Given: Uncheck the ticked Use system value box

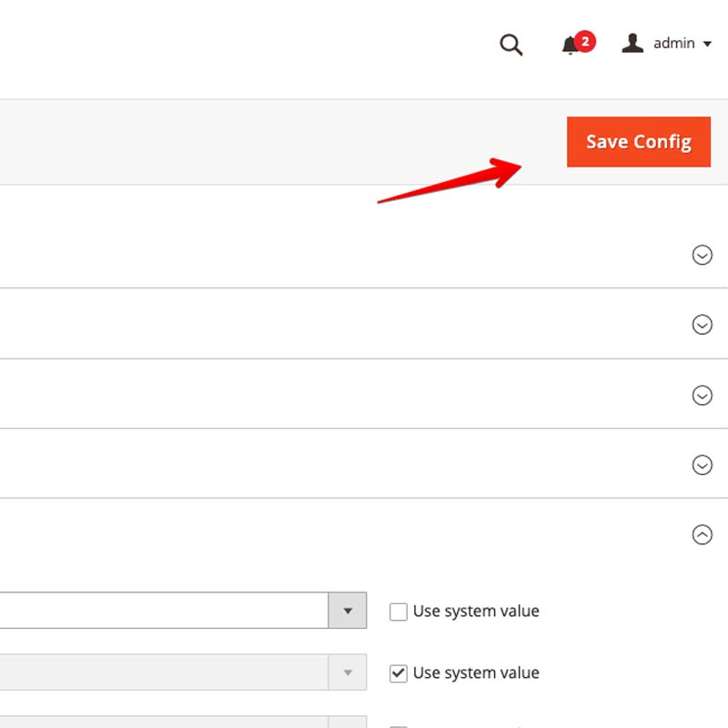Looking at the screenshot, I should click(398, 673).
